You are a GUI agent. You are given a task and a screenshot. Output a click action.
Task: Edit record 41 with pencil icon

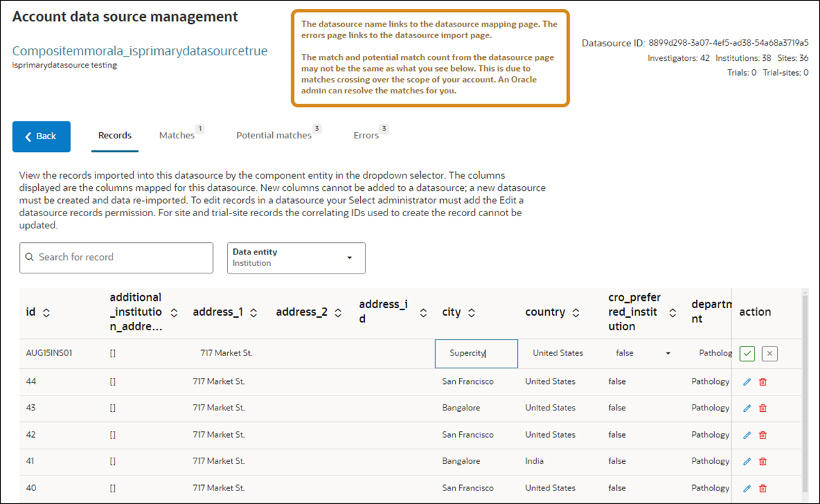point(747,462)
